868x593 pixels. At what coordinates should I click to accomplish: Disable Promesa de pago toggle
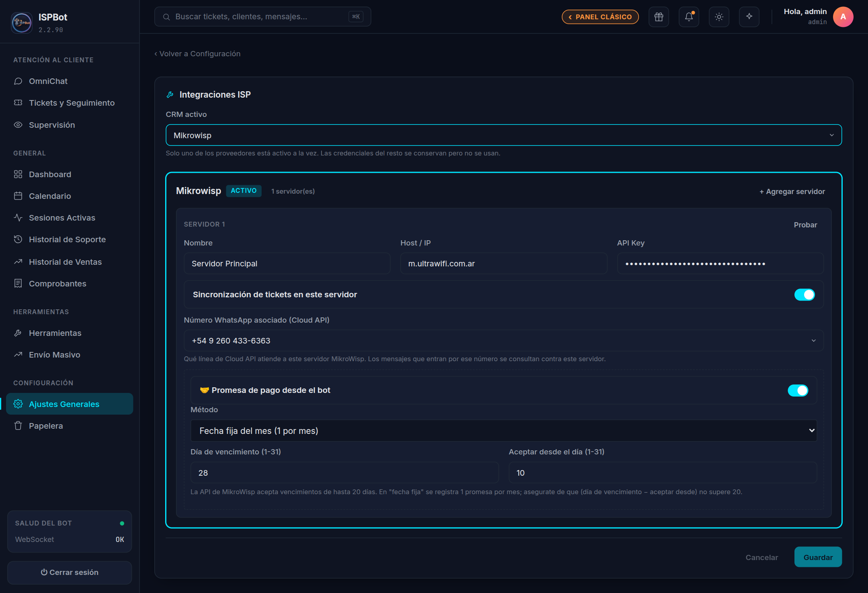(798, 390)
